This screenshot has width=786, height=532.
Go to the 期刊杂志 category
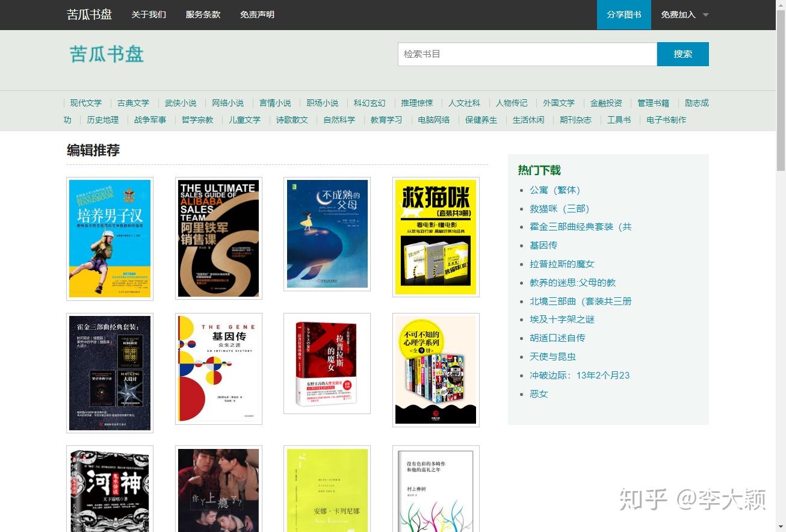(576, 120)
